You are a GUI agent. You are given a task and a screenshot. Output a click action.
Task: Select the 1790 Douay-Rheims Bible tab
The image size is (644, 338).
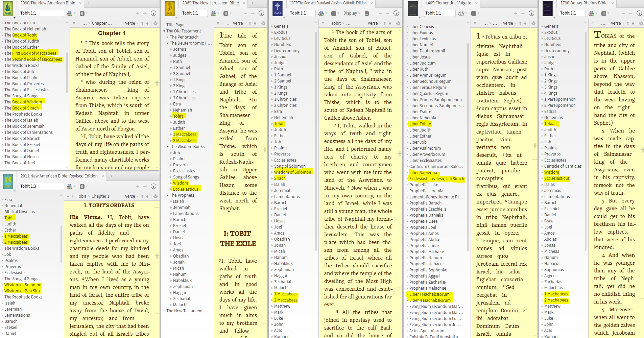tap(583, 3)
